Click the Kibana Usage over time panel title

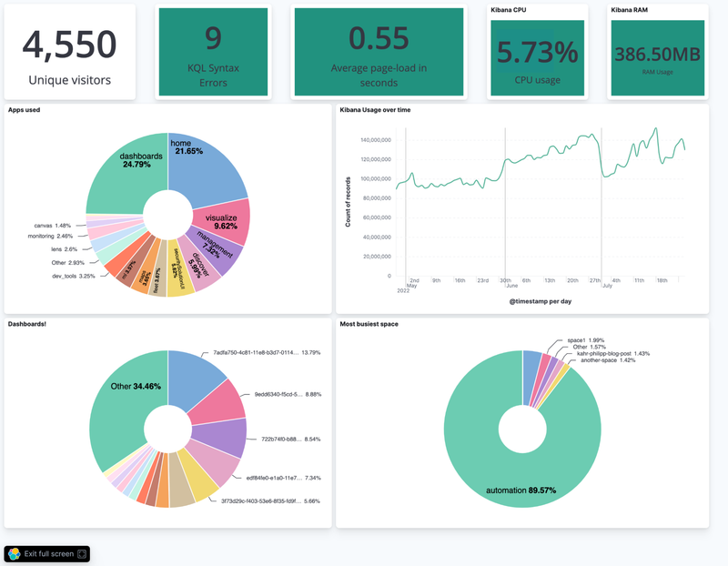375,110
